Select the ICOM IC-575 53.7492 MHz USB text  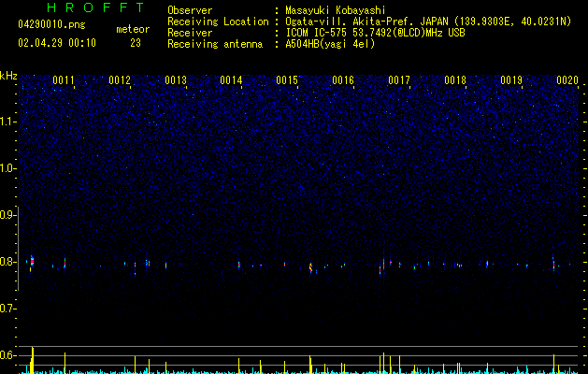(x=376, y=33)
